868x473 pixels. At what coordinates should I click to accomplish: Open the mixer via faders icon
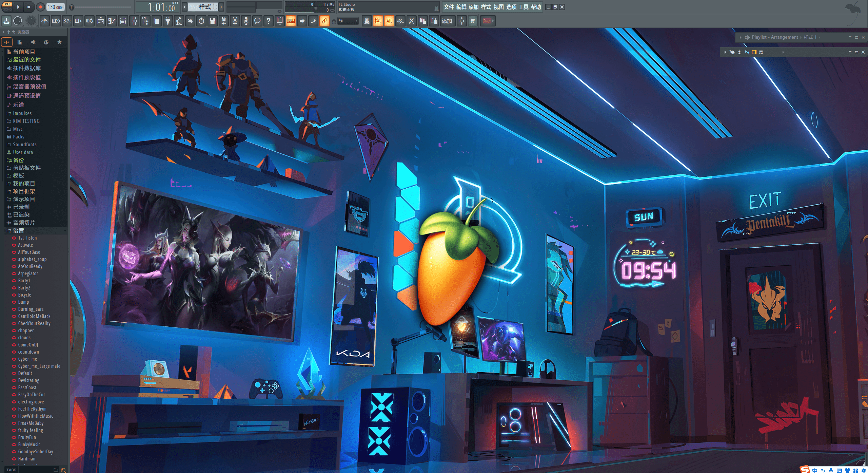134,21
